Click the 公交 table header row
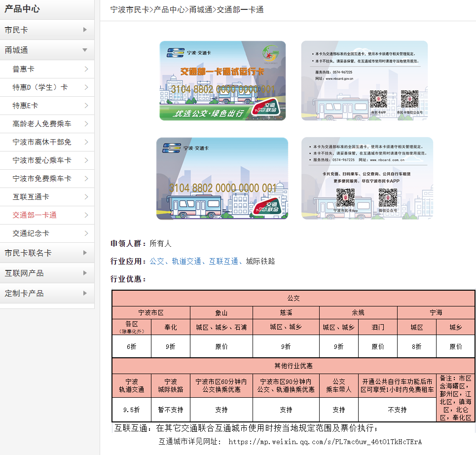Image resolution: width=476 pixels, height=455 pixels. tap(293, 298)
